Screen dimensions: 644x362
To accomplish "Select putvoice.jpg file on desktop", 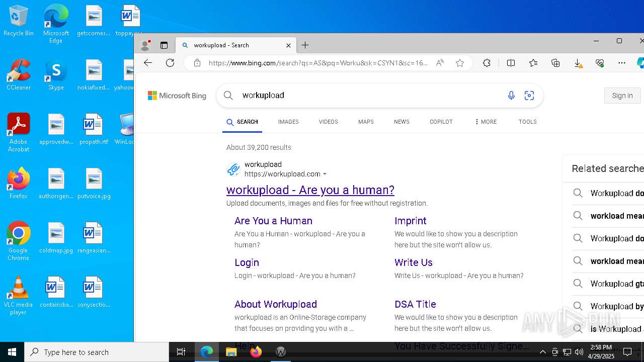I will click(94, 184).
